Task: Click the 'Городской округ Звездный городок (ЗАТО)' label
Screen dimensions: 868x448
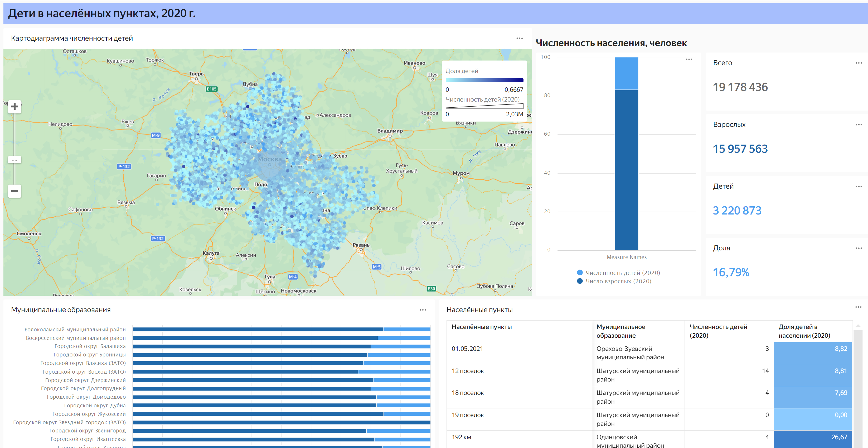Action: click(69, 422)
